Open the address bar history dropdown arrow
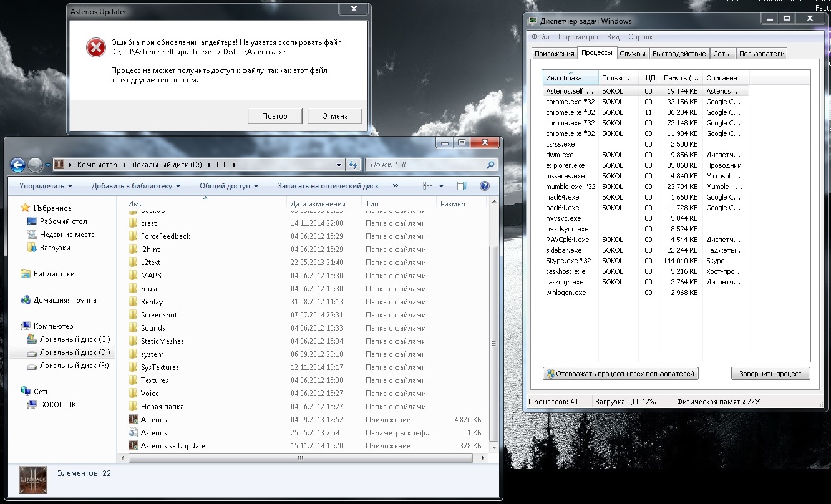Viewport: 831px width, 504px height. [339, 165]
